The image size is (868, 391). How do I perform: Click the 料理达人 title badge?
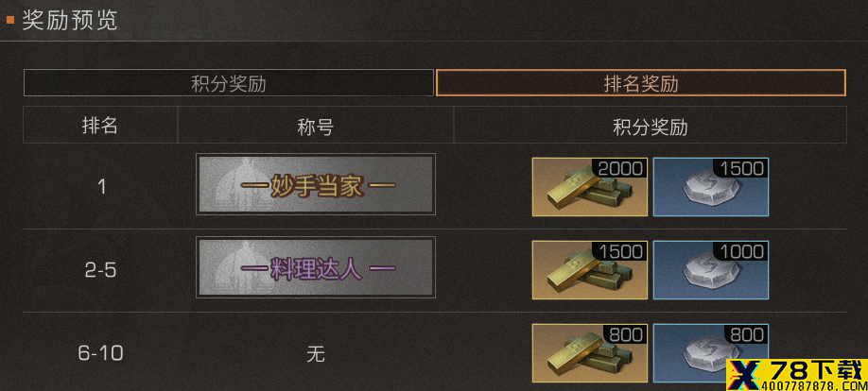click(x=316, y=267)
